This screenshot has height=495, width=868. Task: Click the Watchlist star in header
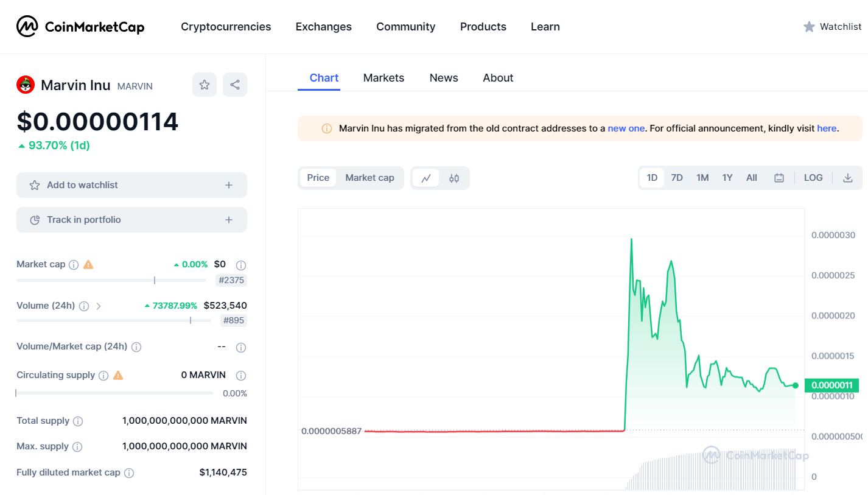[x=809, y=27]
